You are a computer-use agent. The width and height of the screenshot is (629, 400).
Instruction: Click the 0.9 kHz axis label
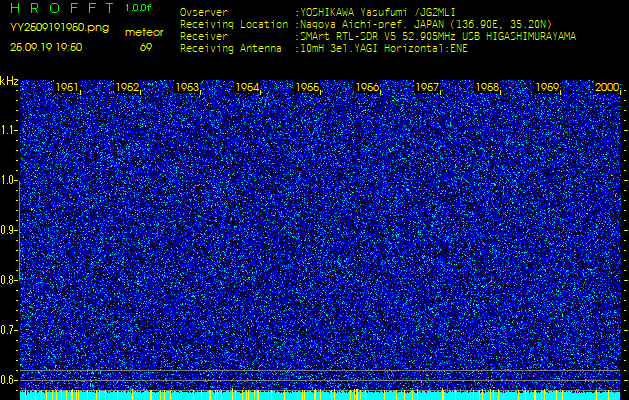click(8, 230)
